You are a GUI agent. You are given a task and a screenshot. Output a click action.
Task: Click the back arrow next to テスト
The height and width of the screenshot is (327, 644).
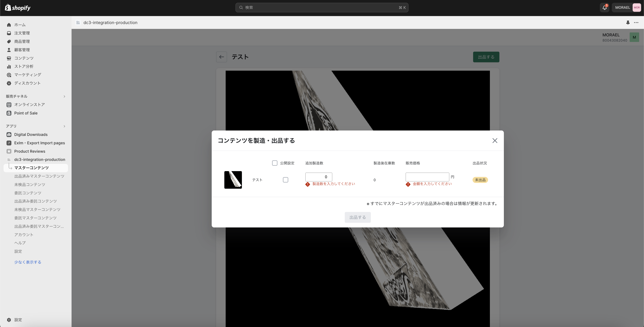(222, 57)
